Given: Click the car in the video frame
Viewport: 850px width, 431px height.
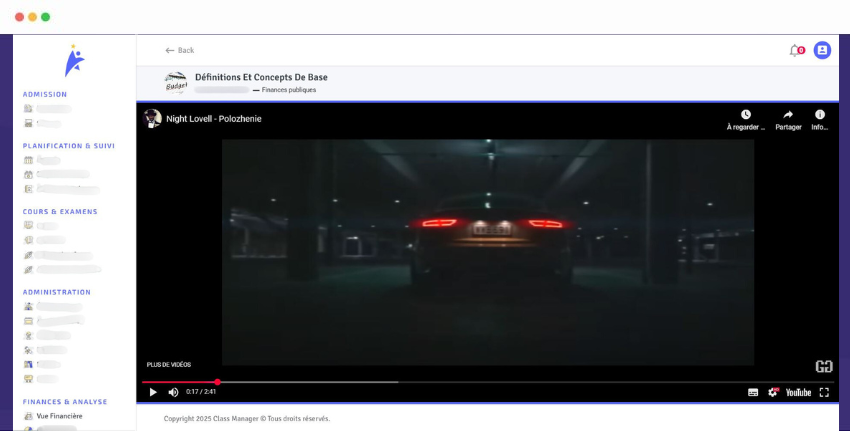Looking at the screenshot, I should [491, 239].
